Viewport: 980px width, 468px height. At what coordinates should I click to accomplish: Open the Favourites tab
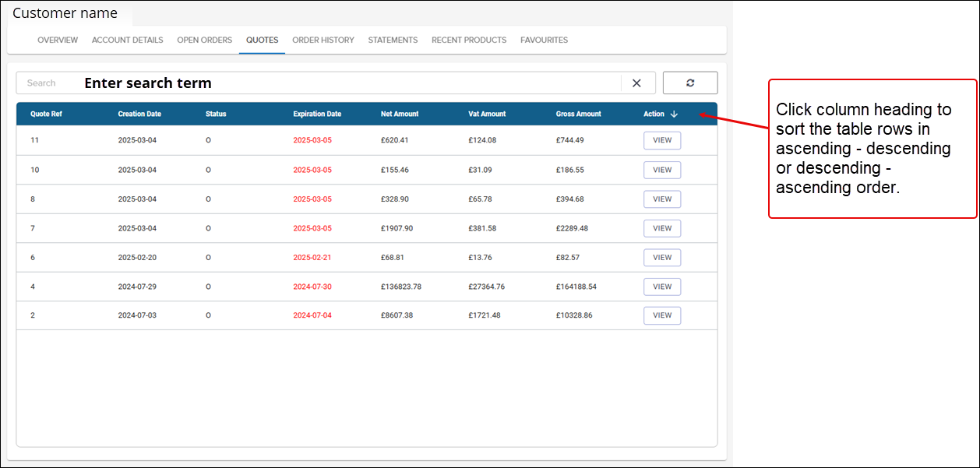pyautogui.click(x=544, y=40)
